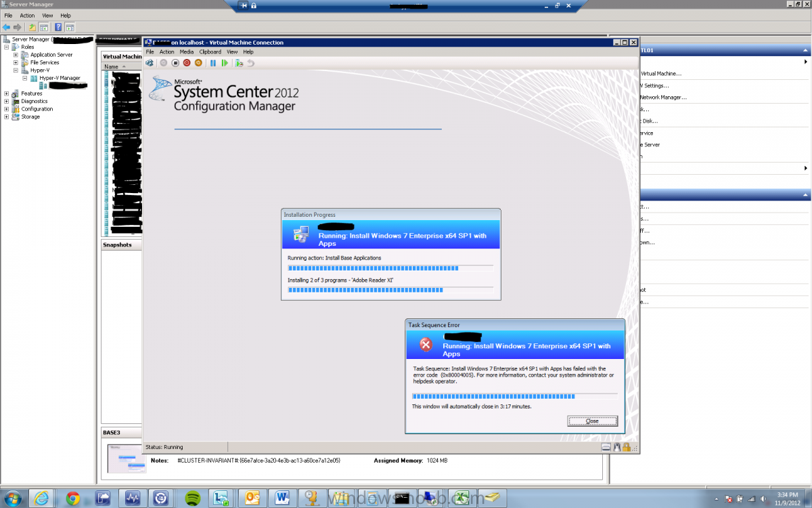Click the VM Turn Off (stop) toolbar icon

[x=175, y=63]
